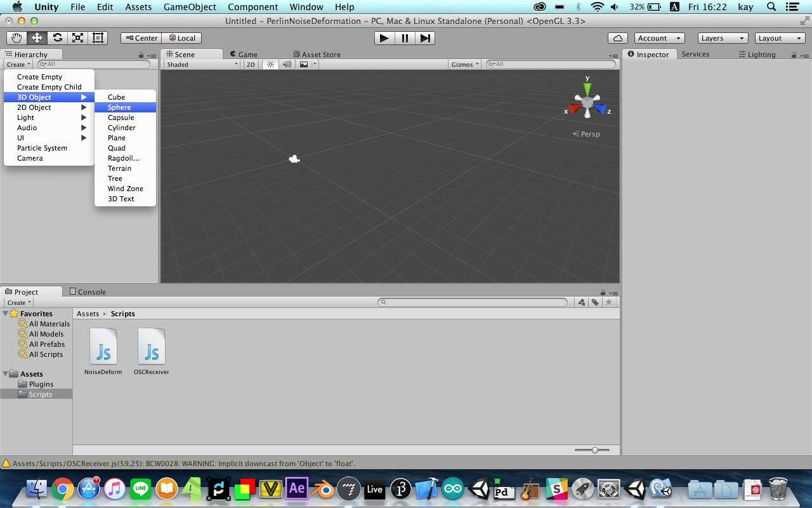Image resolution: width=812 pixels, height=508 pixels.
Task: Toggle scene audio speaker icon
Action: 287,65
